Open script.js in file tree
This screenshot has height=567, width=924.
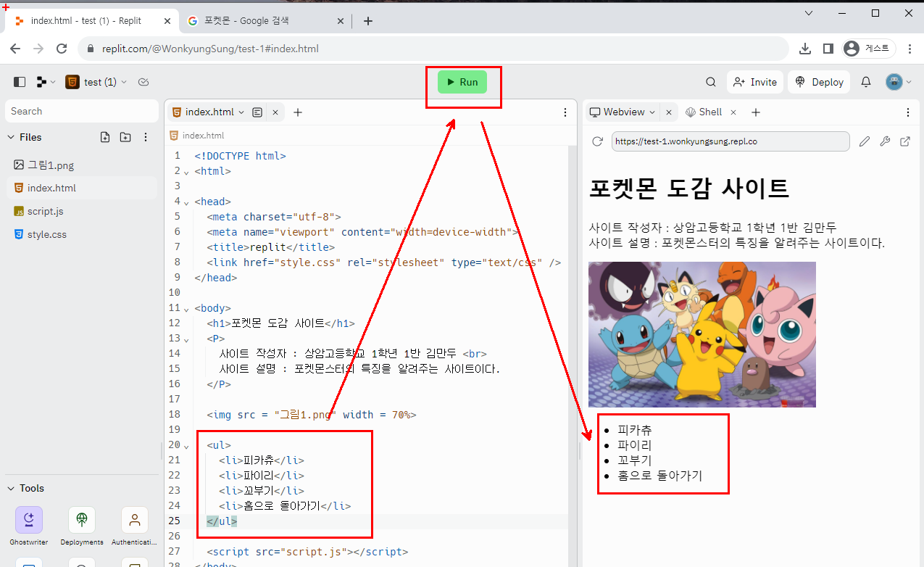(81, 211)
